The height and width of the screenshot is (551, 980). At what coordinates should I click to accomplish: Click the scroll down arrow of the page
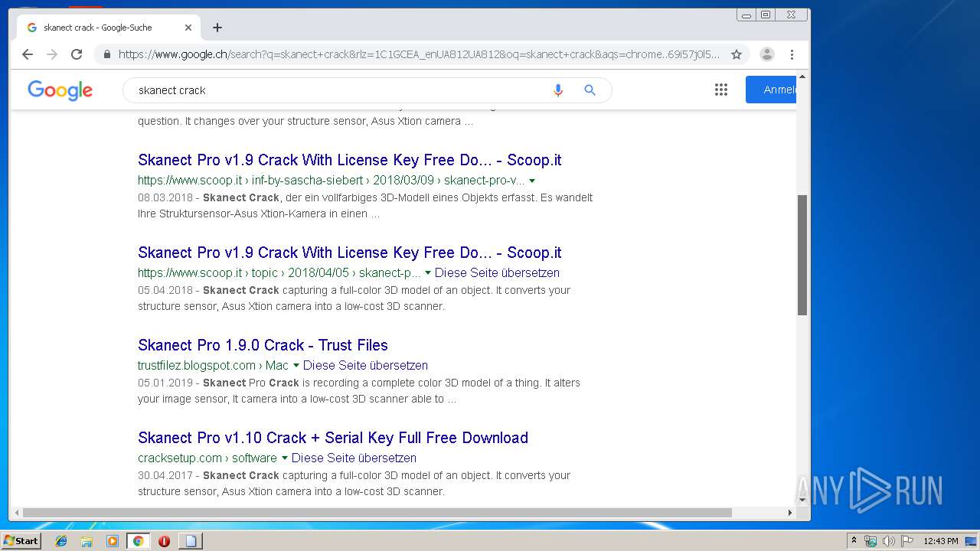point(802,500)
